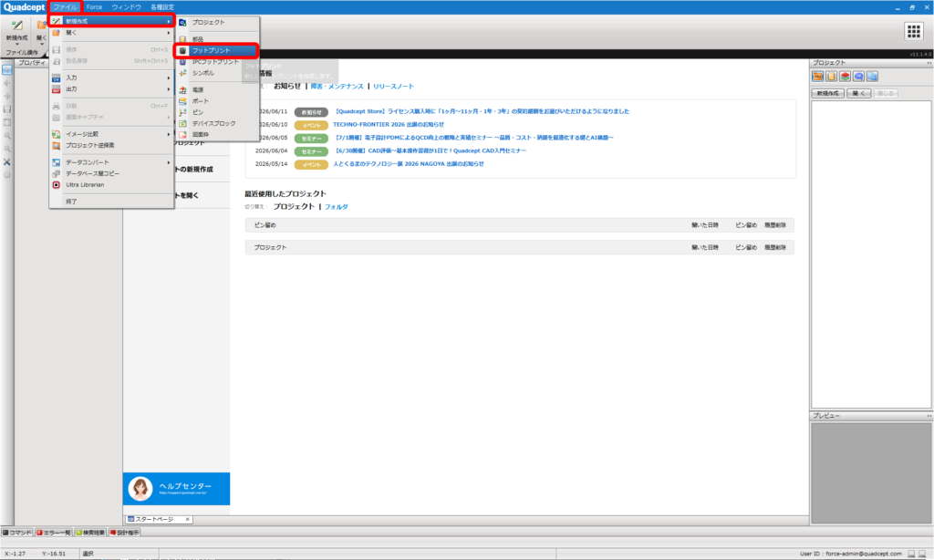Click the 開く button in project panel

pos(859,94)
